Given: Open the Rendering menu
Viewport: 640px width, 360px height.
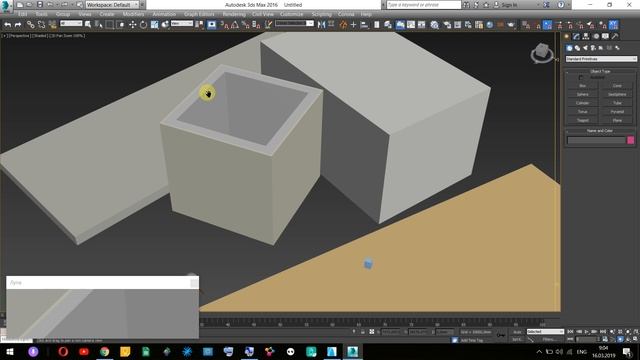Looking at the screenshot, I should pyautogui.click(x=234, y=14).
